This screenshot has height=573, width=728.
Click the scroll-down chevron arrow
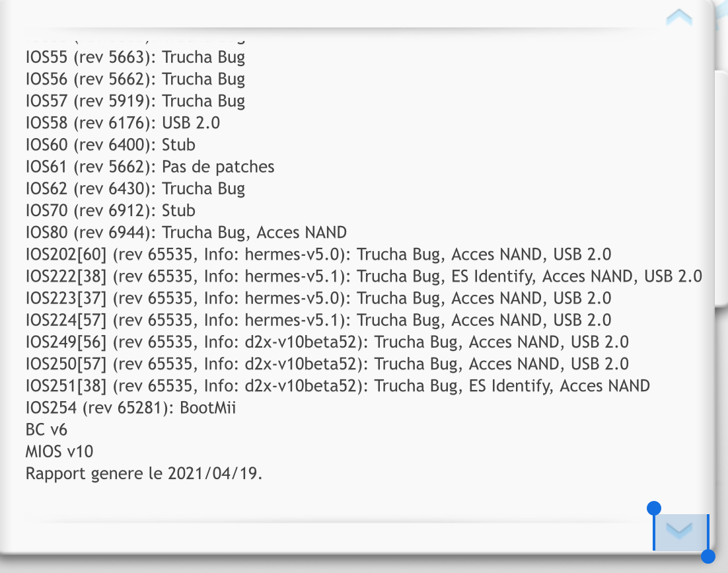click(679, 530)
